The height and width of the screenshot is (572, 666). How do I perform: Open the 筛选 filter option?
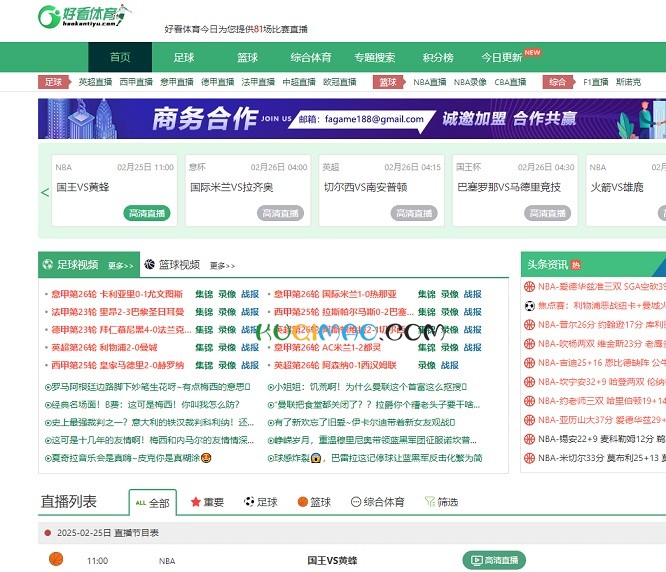(442, 502)
